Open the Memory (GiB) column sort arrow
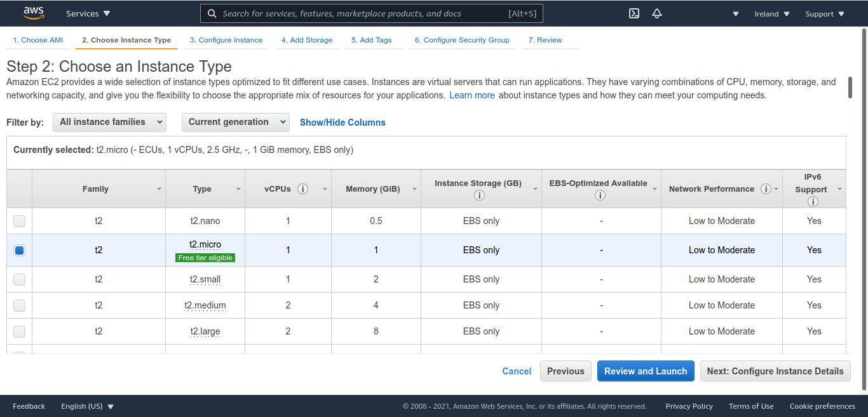Viewport: 868px width, 417px height. pos(414,189)
